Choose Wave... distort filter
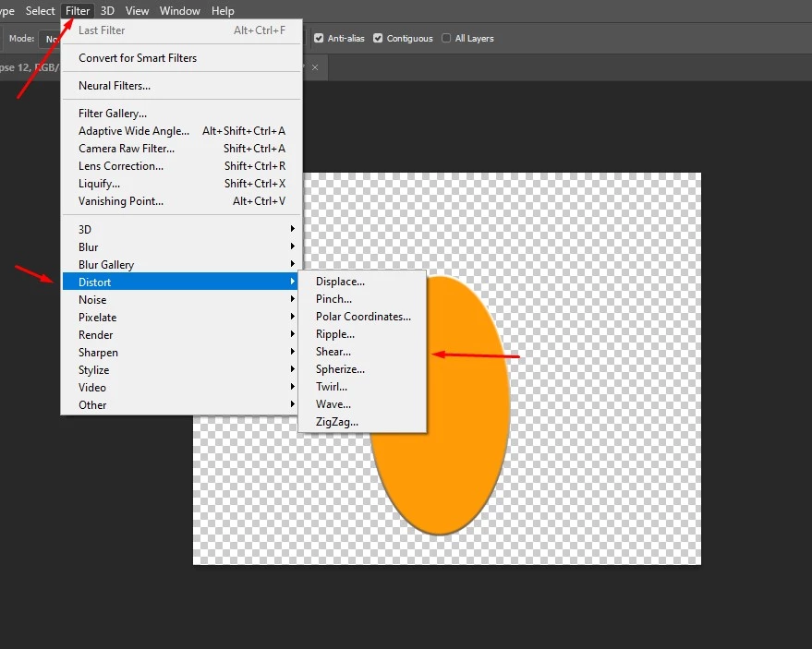 coord(362,404)
